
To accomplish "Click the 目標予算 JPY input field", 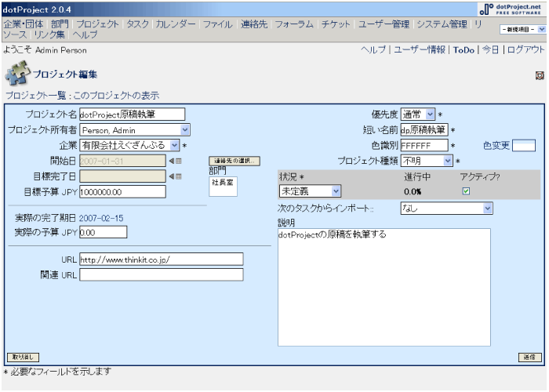I will 122,192.
